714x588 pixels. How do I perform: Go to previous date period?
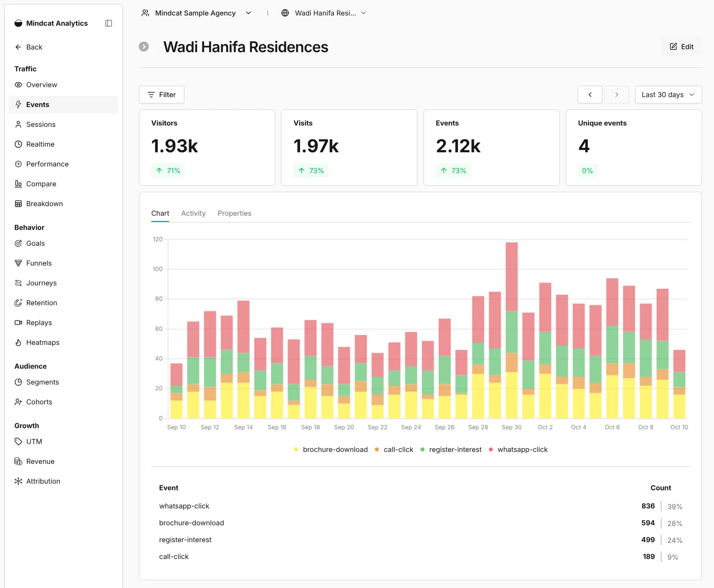pyautogui.click(x=590, y=95)
